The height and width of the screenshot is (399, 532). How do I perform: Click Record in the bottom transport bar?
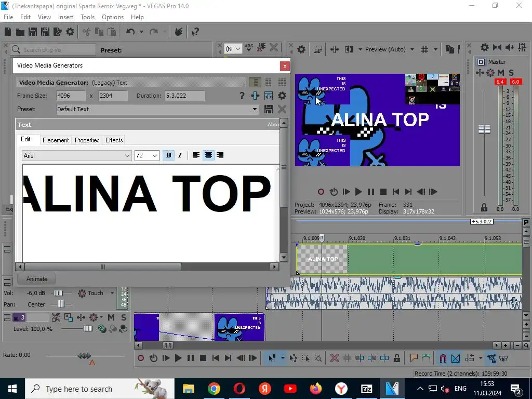(141, 358)
